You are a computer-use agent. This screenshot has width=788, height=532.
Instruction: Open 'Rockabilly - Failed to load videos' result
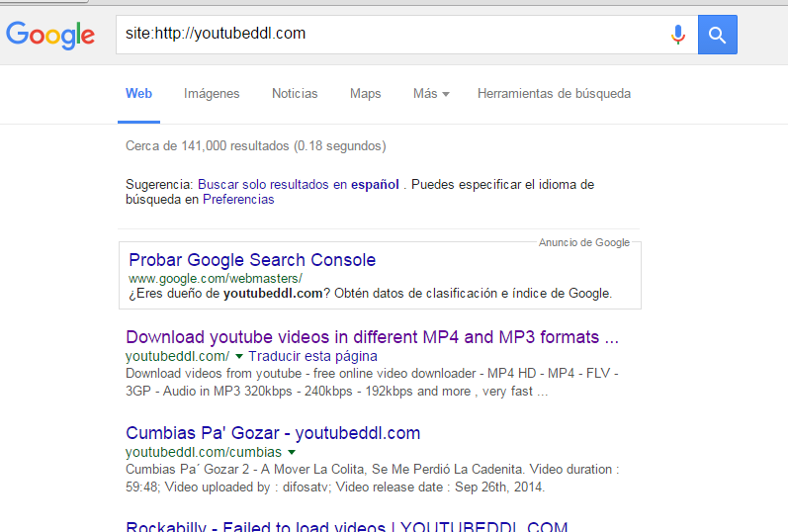pos(346,526)
